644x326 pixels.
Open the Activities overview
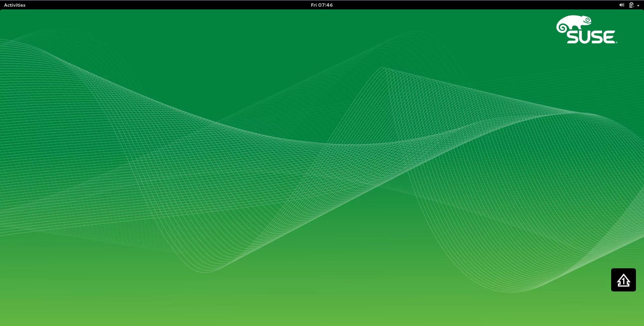click(x=14, y=5)
